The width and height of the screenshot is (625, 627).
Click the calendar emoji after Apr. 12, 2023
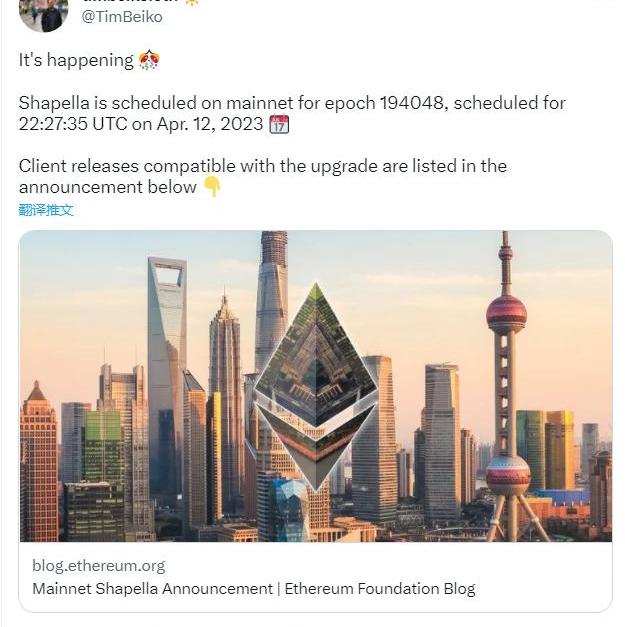(x=279, y=124)
